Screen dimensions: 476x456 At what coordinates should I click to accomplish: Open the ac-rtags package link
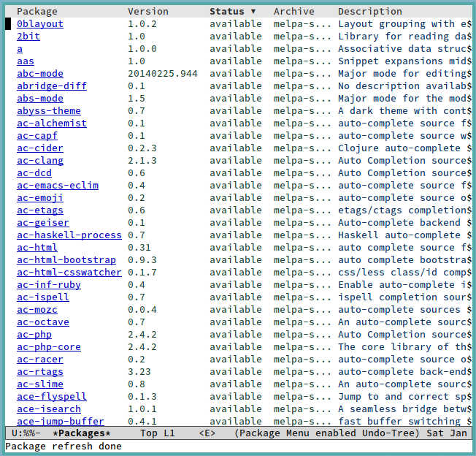coord(40,371)
